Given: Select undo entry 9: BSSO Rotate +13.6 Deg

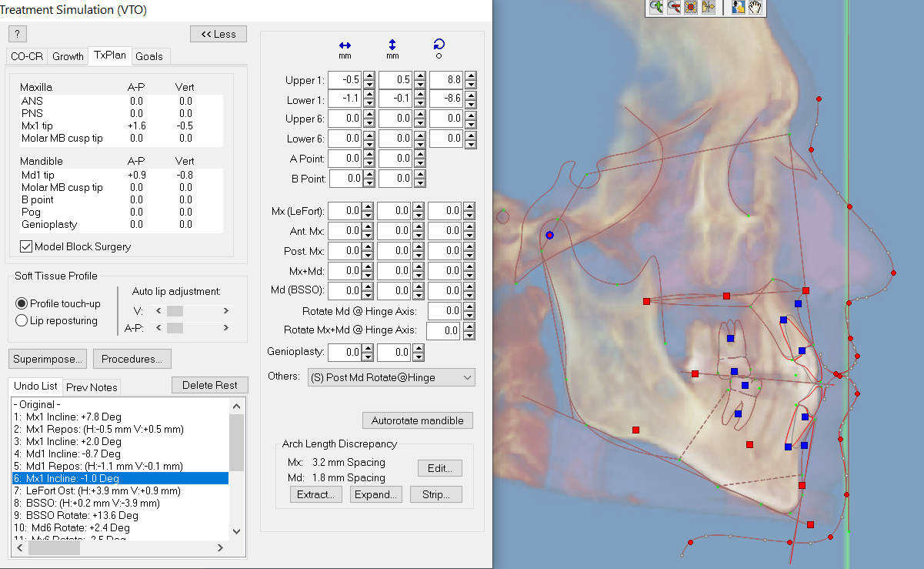Looking at the screenshot, I should click(121, 515).
